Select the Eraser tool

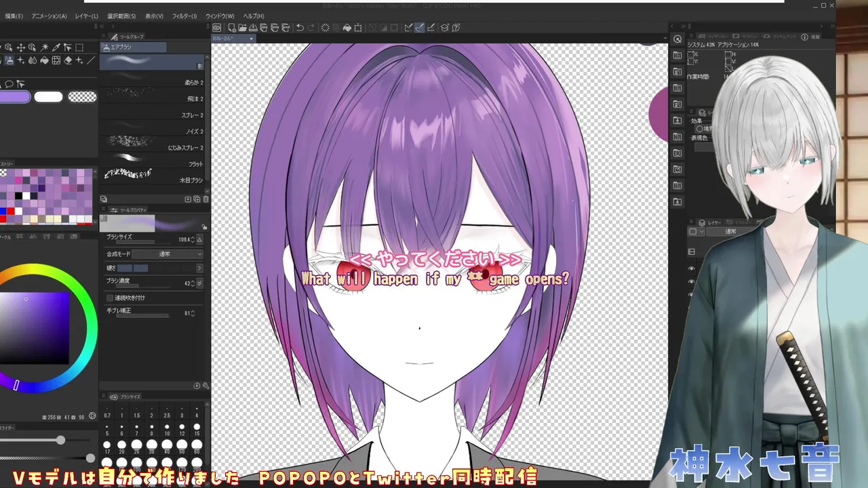click(68, 60)
